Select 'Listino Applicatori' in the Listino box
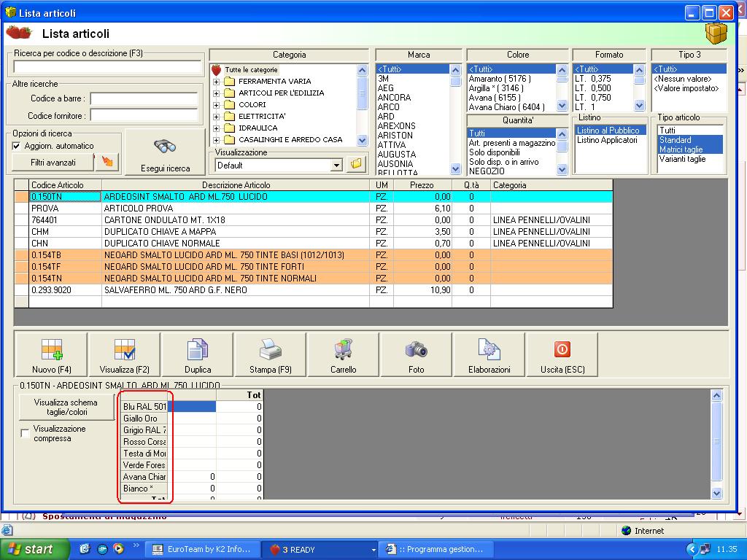Viewport: 747px width, 560px height. click(607, 140)
